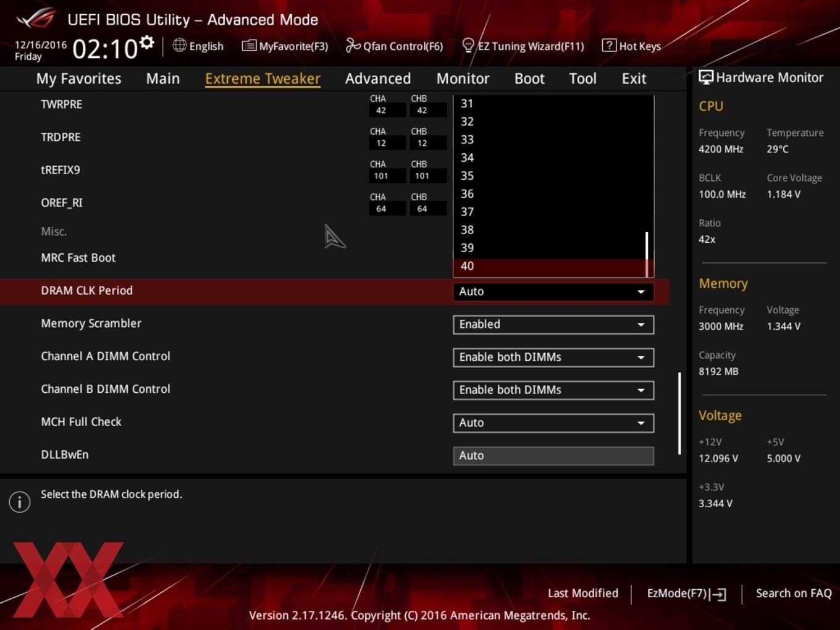This screenshot has height=630, width=840.
Task: Click the tREFIX9 setting label
Action: pyautogui.click(x=60, y=170)
